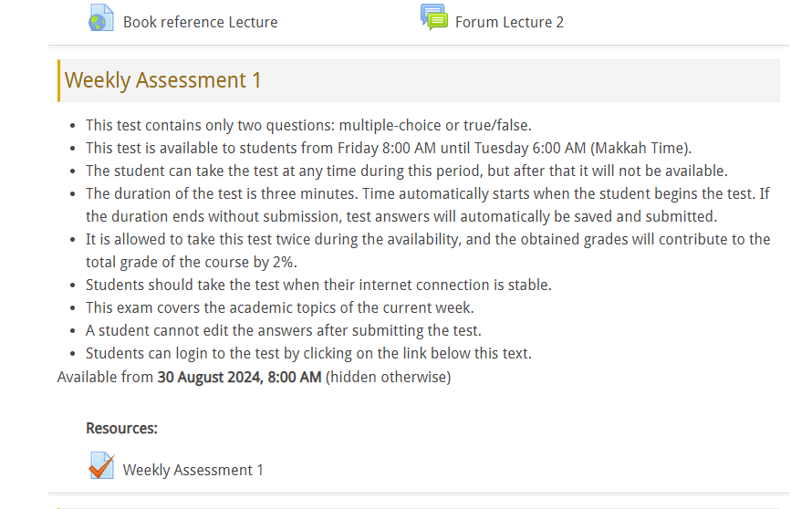812x509 pixels.
Task: Click the bullet about only two questions
Action: pyautogui.click(x=308, y=125)
